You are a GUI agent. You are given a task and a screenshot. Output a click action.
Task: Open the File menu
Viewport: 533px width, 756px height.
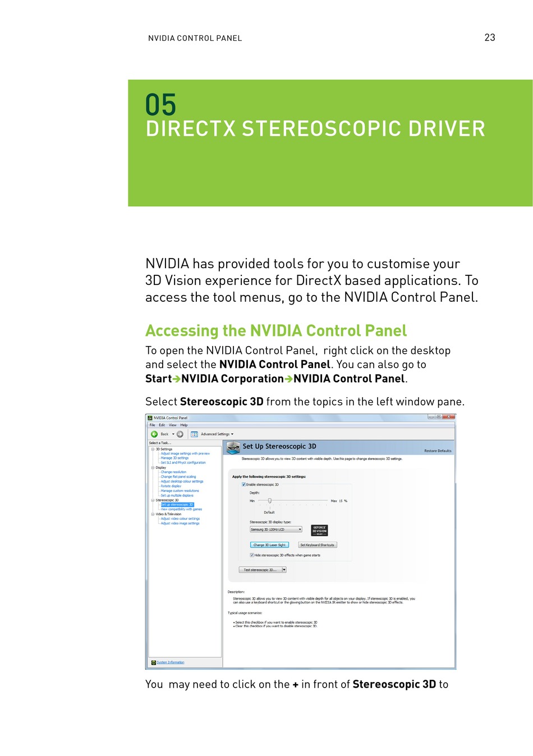(152, 425)
